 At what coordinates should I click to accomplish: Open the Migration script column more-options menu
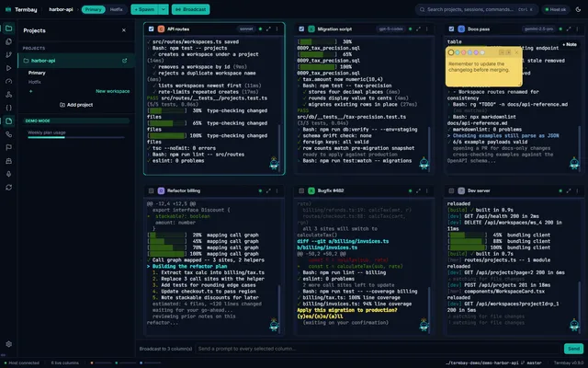[x=427, y=29]
